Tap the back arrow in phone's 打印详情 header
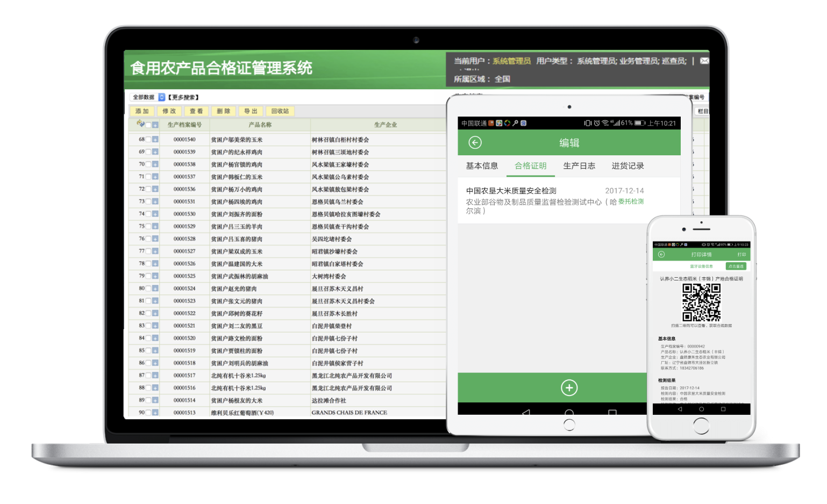The width and height of the screenshot is (827, 504). point(661,255)
